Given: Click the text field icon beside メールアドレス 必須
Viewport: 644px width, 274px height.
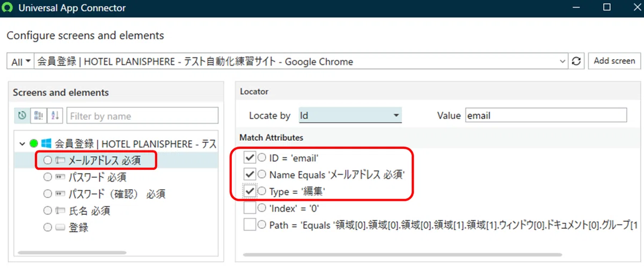Looking at the screenshot, I should click(x=60, y=160).
